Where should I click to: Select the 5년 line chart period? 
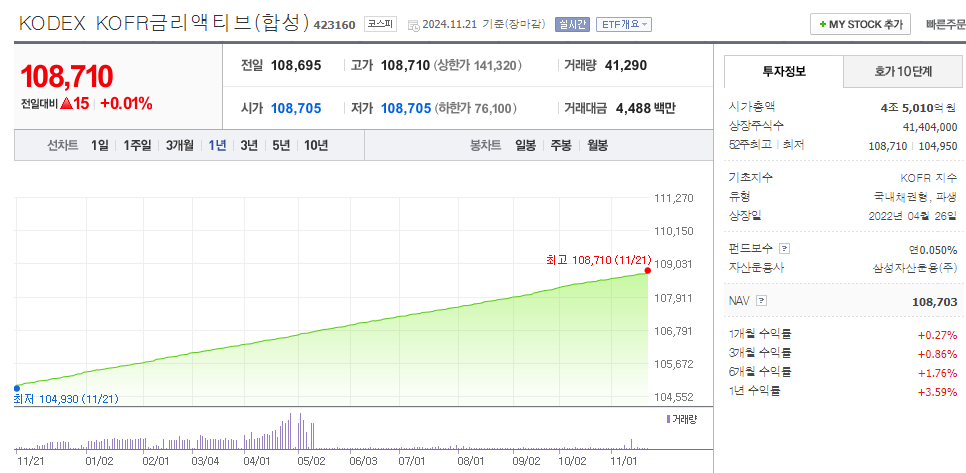(281, 145)
